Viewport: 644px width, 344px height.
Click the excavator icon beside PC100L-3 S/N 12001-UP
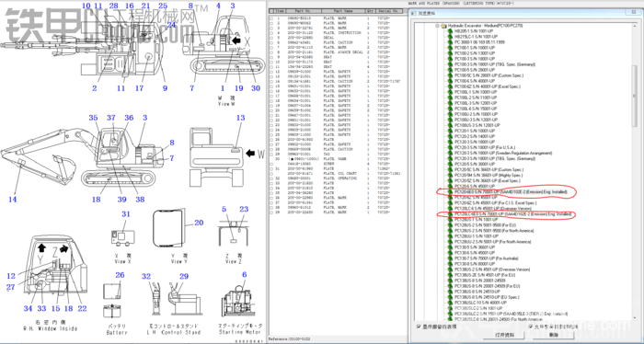click(x=450, y=103)
